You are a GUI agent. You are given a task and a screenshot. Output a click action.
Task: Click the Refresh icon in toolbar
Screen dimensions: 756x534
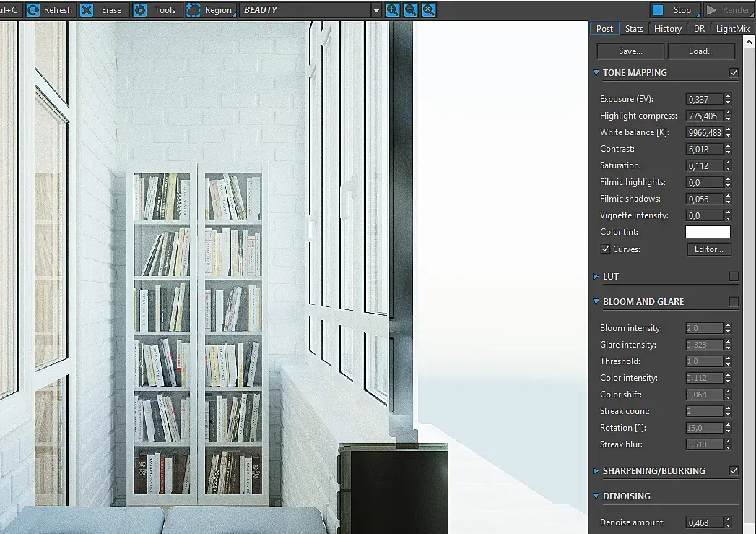33,10
